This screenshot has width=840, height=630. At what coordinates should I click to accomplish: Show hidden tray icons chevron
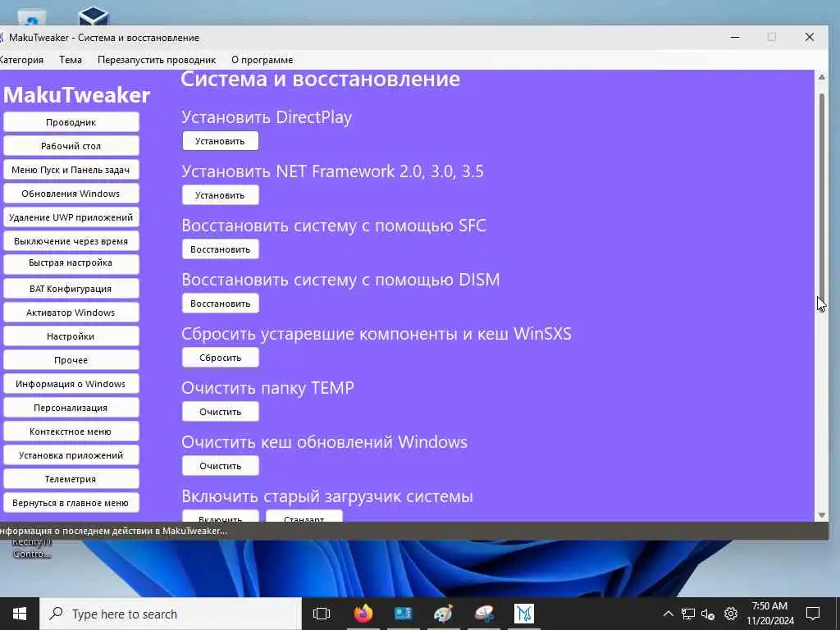[668, 614]
